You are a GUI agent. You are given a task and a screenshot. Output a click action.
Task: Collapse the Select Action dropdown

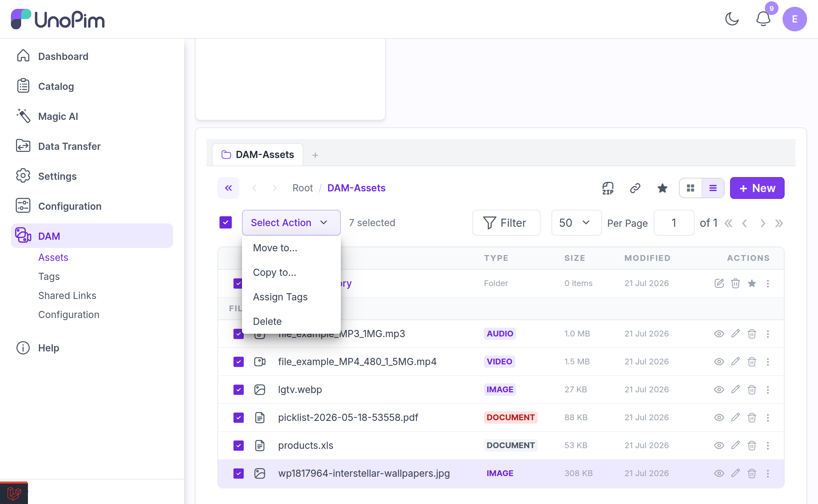(x=291, y=223)
